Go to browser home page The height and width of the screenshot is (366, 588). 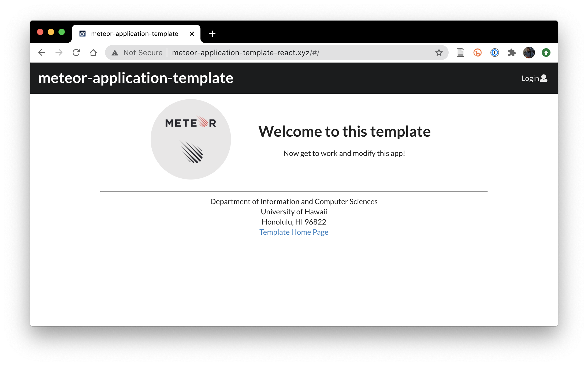click(x=93, y=53)
